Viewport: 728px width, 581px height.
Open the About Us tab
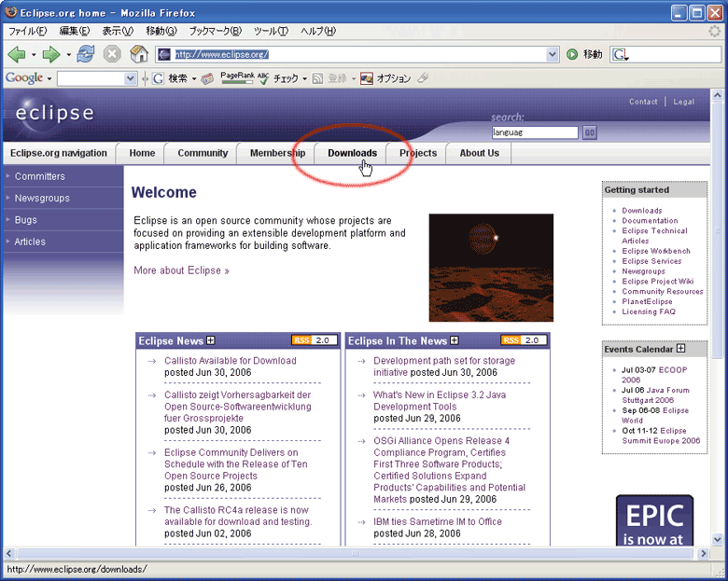(x=479, y=153)
